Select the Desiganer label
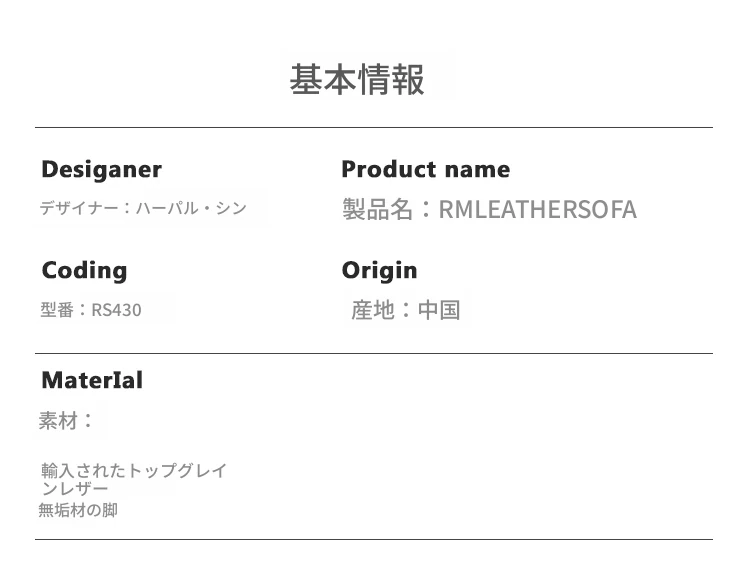The image size is (750, 564). click(x=101, y=169)
